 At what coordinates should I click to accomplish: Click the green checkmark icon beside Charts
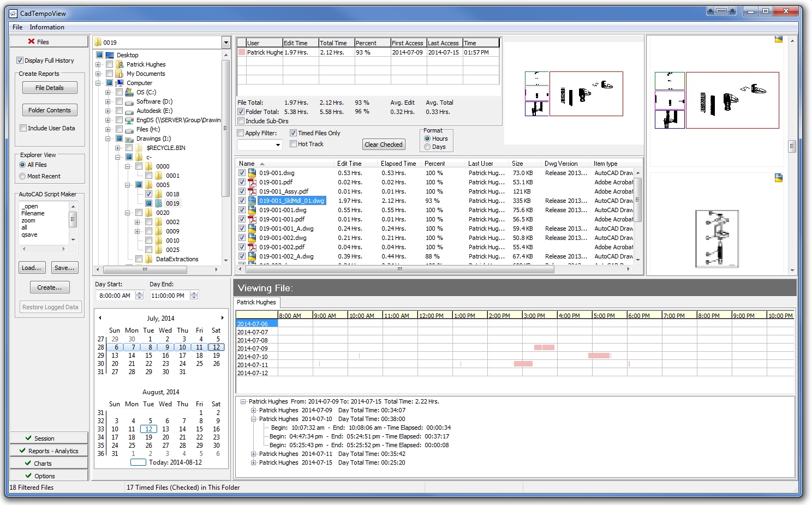click(x=28, y=463)
